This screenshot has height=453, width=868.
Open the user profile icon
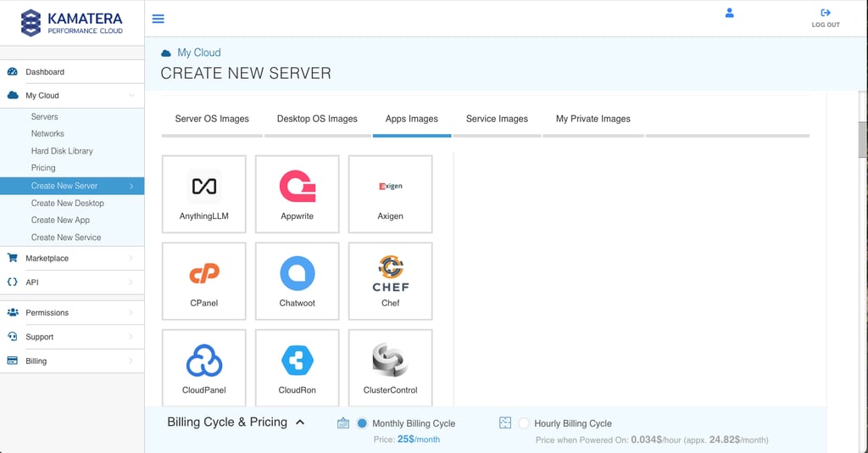click(730, 13)
